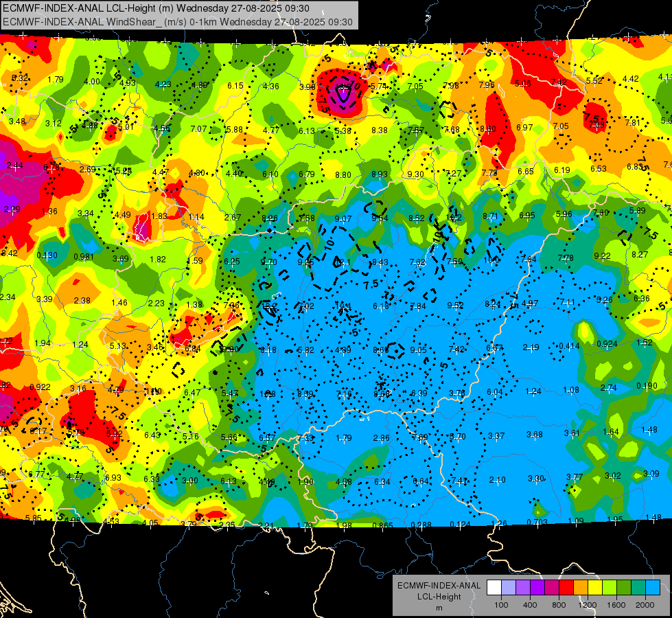Click the vivid violet legend swatch right of 400
The height and width of the screenshot is (618, 672).
pos(537,587)
